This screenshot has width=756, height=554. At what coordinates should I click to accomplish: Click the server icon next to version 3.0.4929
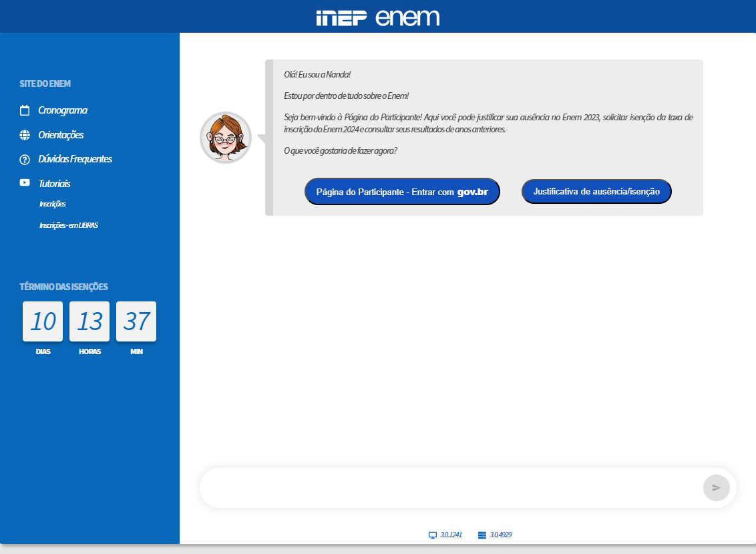482,535
